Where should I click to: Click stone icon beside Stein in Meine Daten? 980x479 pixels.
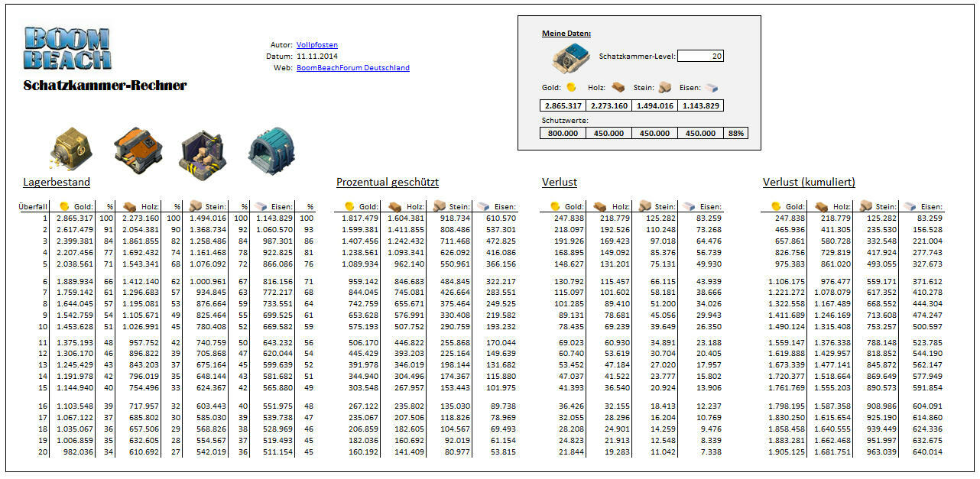coord(664,88)
